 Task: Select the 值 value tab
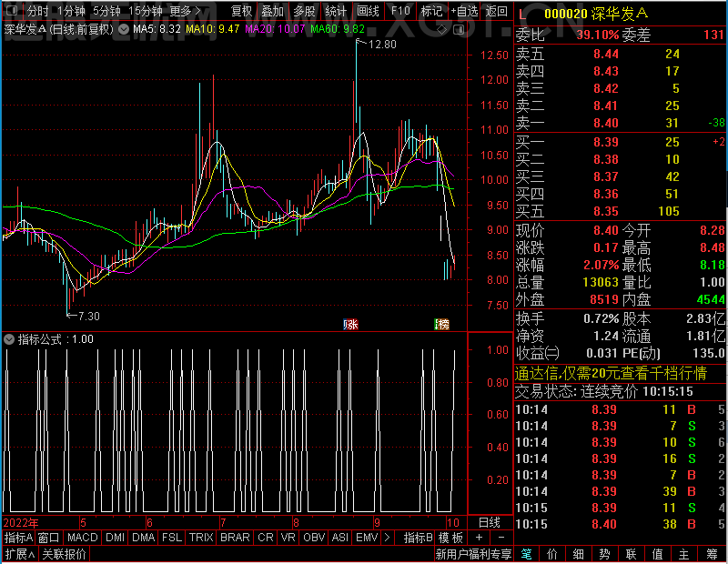coord(657,554)
